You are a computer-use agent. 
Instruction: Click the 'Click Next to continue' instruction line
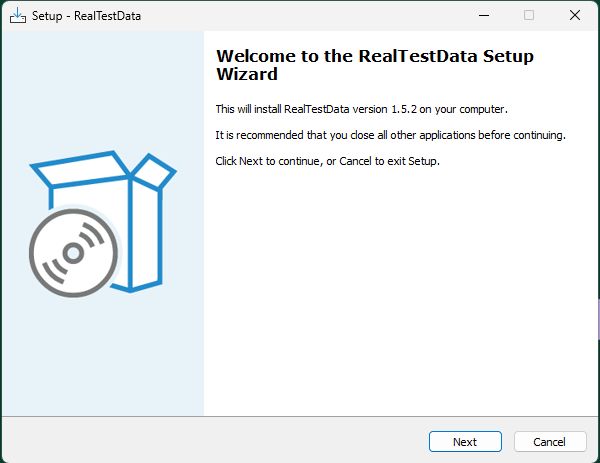pyautogui.click(x=328, y=161)
